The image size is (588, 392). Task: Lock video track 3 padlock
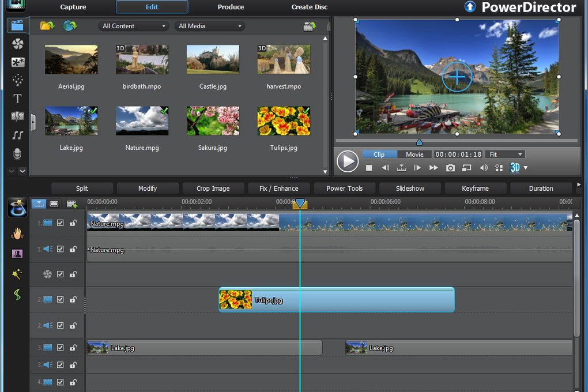pyautogui.click(x=73, y=348)
